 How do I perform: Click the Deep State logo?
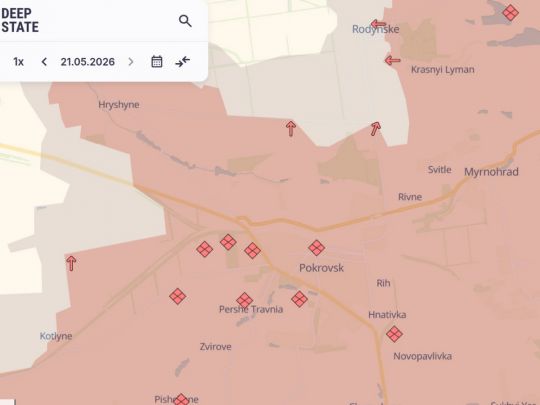pos(20,20)
